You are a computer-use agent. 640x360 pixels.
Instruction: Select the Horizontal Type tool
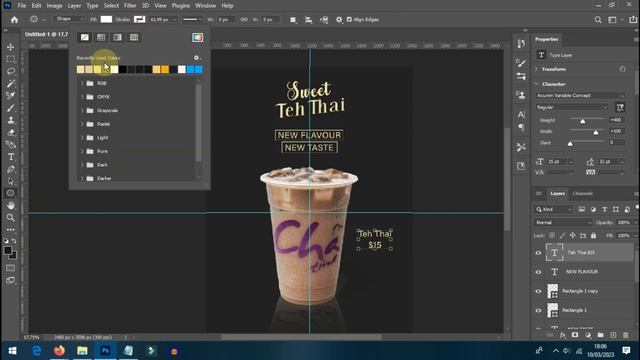[x=11, y=157]
